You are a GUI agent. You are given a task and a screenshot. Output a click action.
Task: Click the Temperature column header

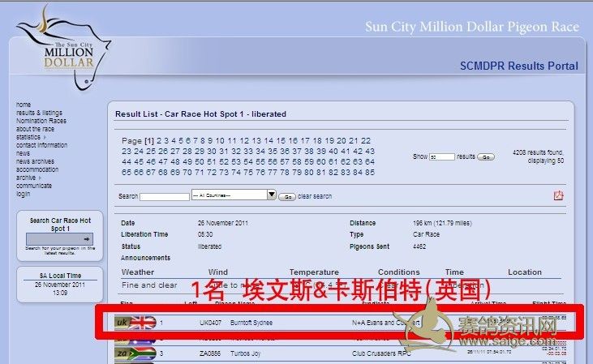tap(314, 272)
